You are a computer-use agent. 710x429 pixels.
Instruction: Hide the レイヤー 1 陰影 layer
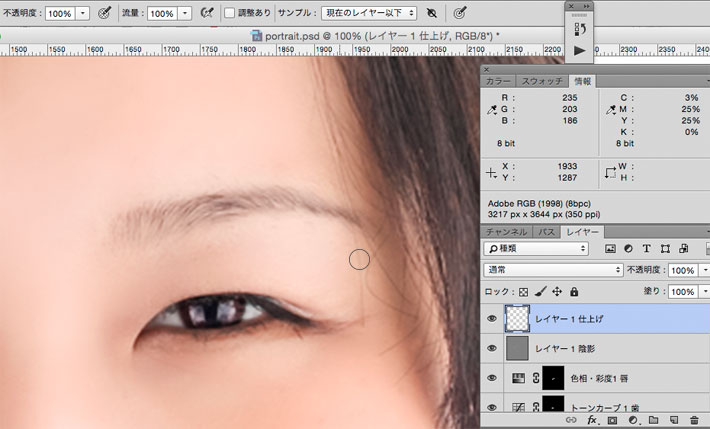491,348
